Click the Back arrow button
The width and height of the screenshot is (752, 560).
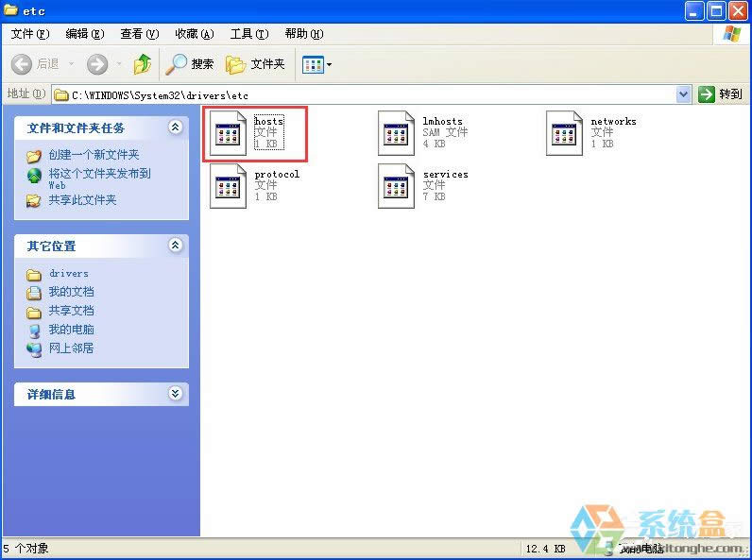(22, 64)
